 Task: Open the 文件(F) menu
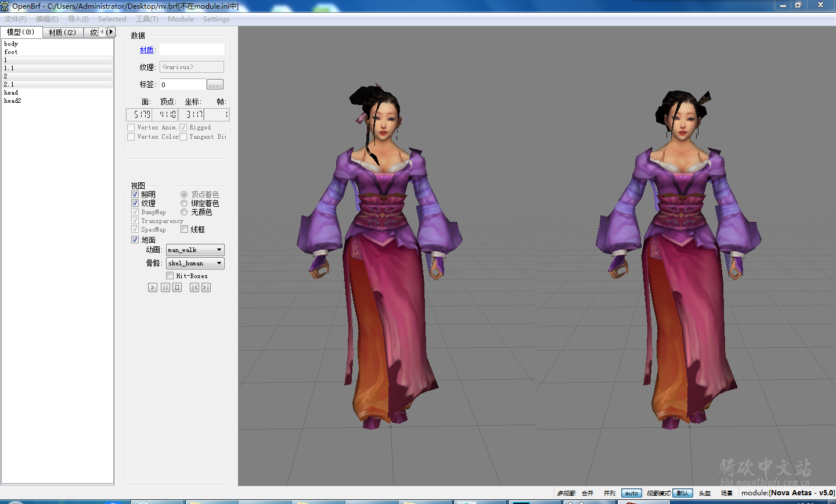(16, 19)
